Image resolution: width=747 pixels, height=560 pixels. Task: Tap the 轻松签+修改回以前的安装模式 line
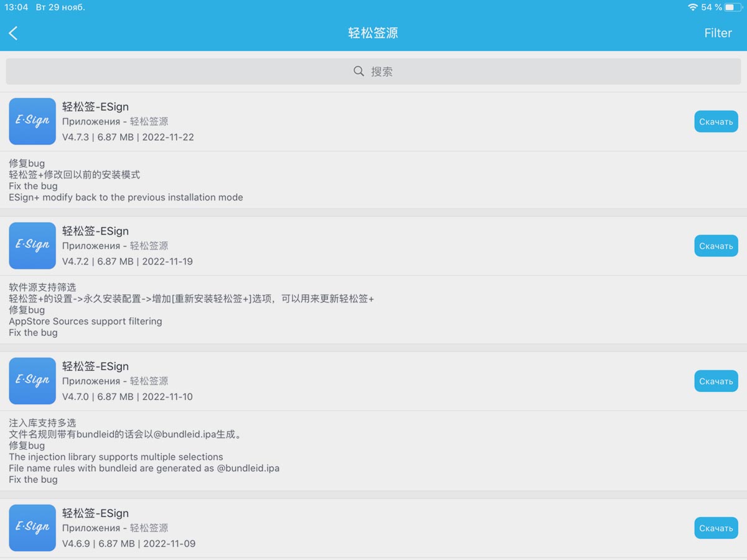click(x=74, y=175)
